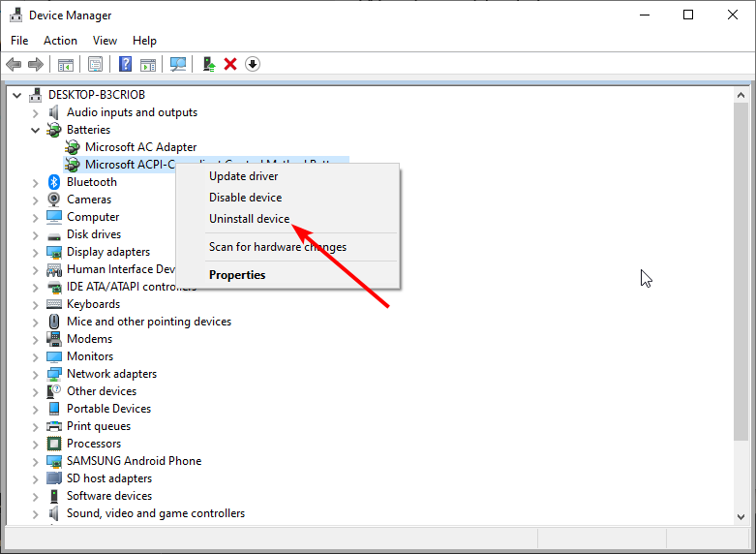
Task: Click the Device Manager title bar icon
Action: (x=15, y=15)
